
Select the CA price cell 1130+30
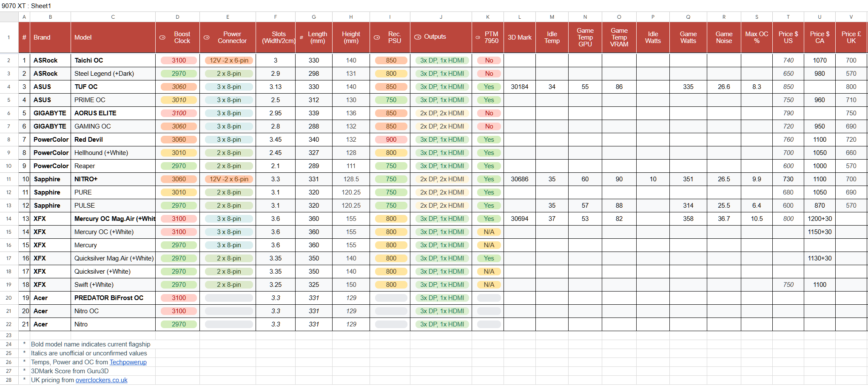tap(820, 258)
